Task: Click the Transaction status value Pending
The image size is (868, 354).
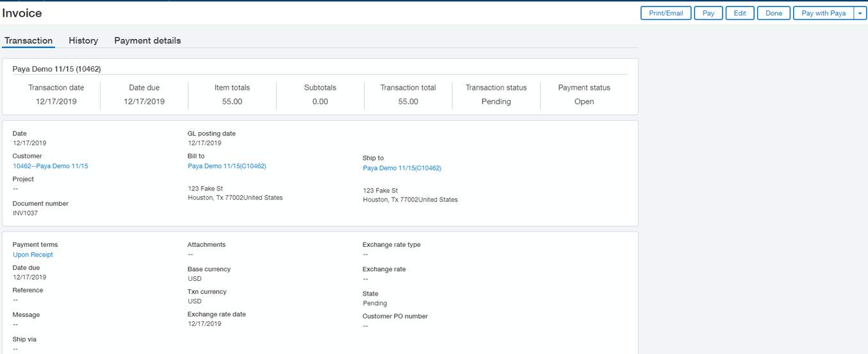Action: (496, 101)
